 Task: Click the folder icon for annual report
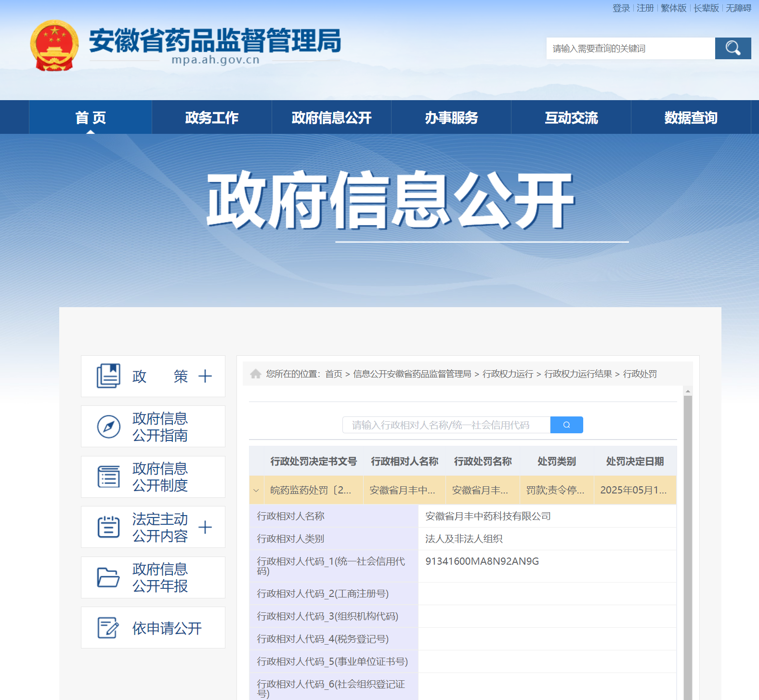coord(108,577)
